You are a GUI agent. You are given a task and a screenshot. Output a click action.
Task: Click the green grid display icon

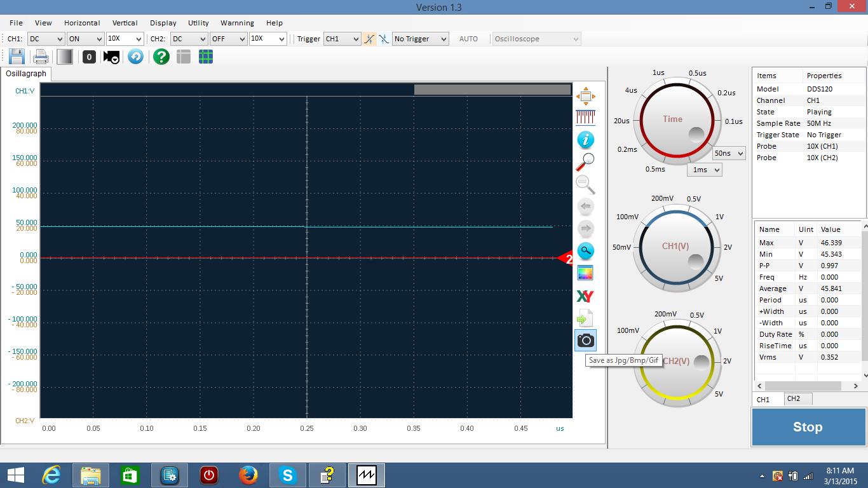(x=205, y=57)
